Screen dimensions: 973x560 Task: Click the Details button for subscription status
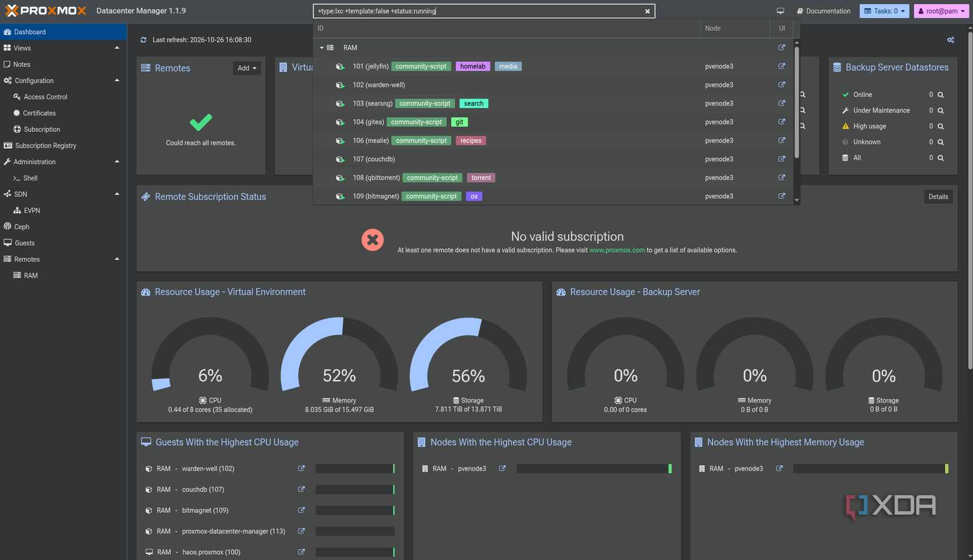938,197
